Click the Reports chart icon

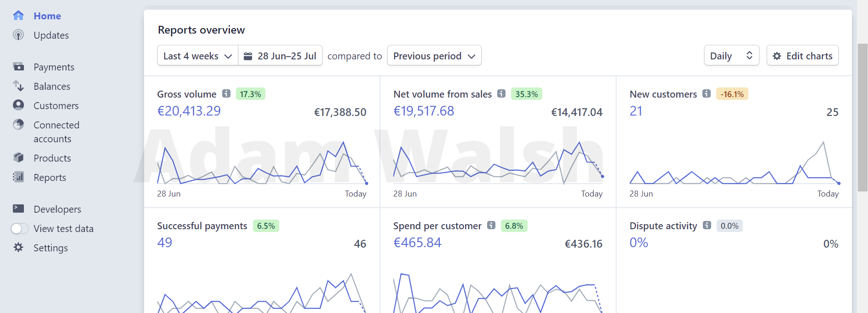pyautogui.click(x=18, y=177)
